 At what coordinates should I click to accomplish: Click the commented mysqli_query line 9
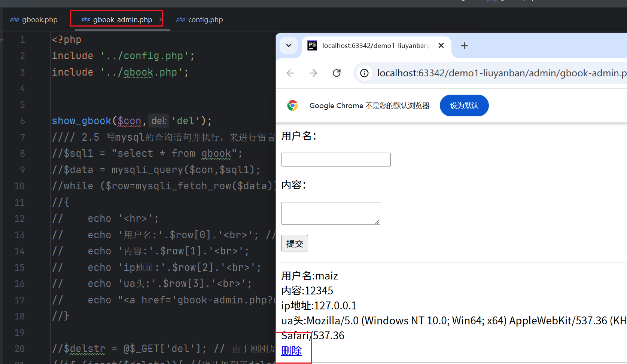click(156, 170)
